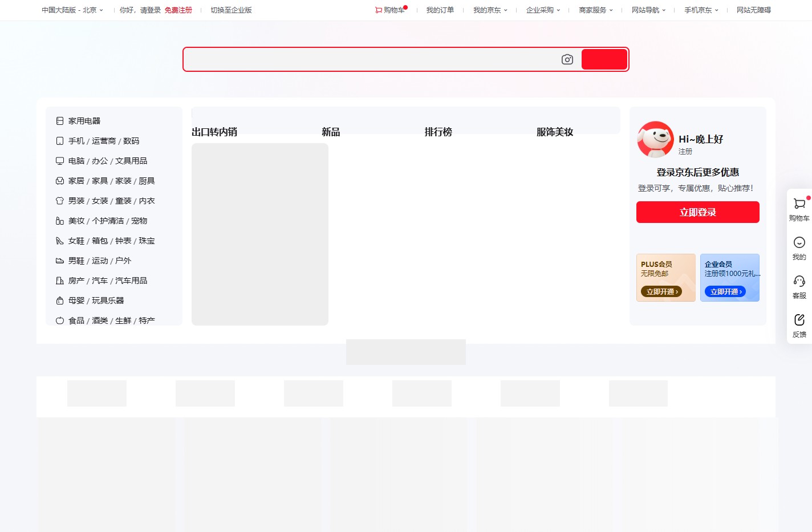Expand the 我的京东 dropdown
Image resolution: width=812 pixels, height=532 pixels.
click(490, 10)
